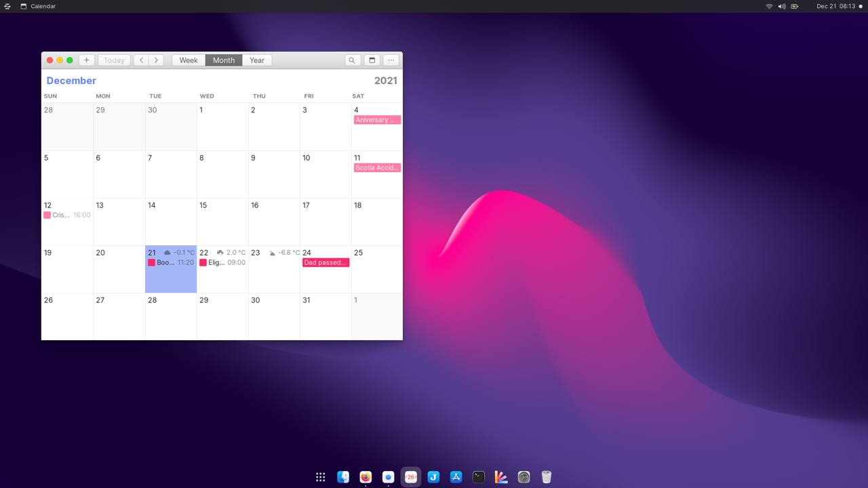Go to previous month with left chevron
The image size is (868, 488).
(x=141, y=60)
